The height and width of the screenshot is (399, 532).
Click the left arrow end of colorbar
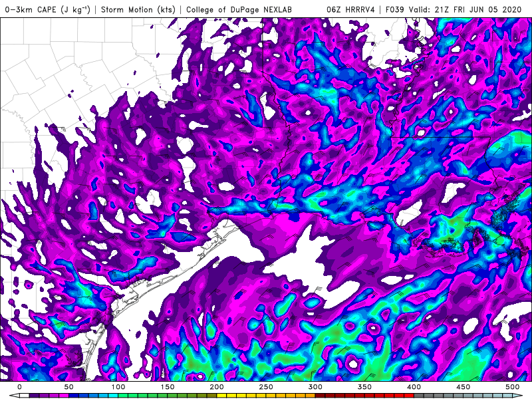click(14, 396)
